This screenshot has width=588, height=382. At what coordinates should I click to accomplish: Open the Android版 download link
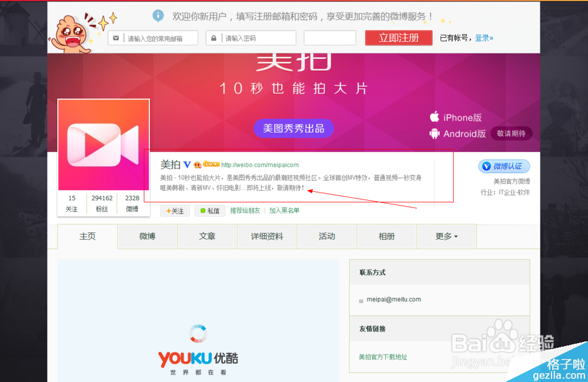click(465, 134)
